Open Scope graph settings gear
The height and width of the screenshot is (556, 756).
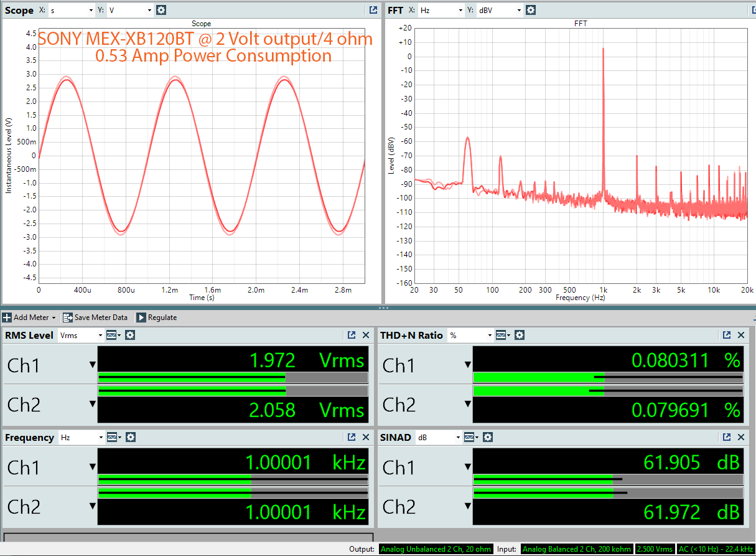[x=161, y=10]
